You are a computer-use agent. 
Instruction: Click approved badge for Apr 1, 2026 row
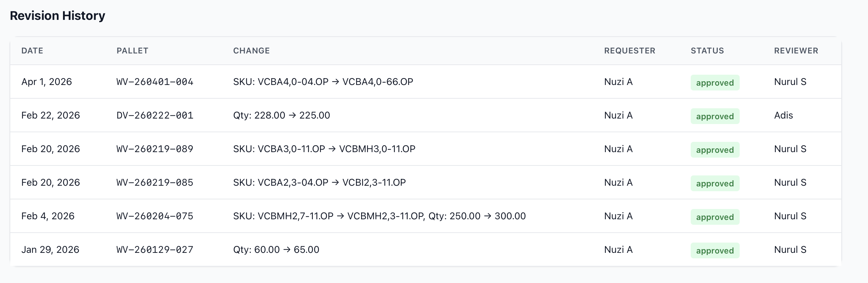(715, 83)
